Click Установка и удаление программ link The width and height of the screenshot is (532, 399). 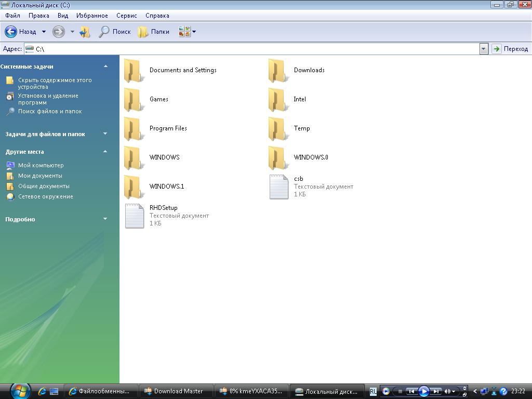click(48, 99)
